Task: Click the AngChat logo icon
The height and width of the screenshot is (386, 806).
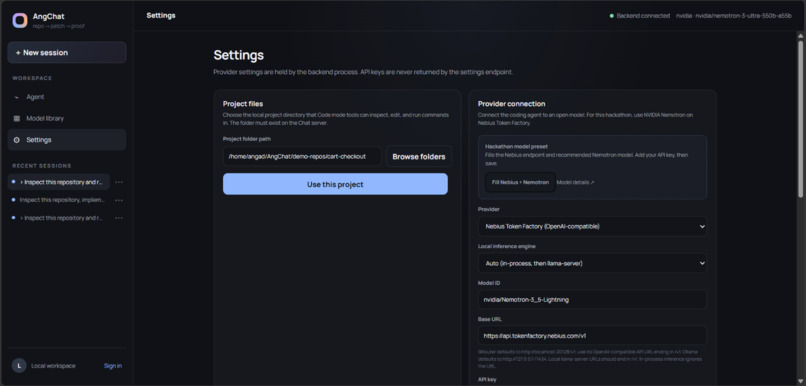Action: point(20,21)
